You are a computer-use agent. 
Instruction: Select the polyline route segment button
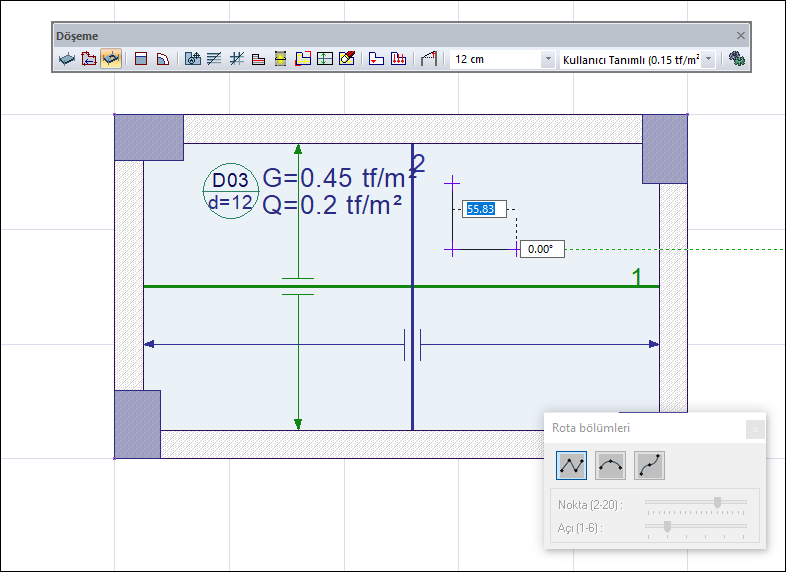coord(572,464)
